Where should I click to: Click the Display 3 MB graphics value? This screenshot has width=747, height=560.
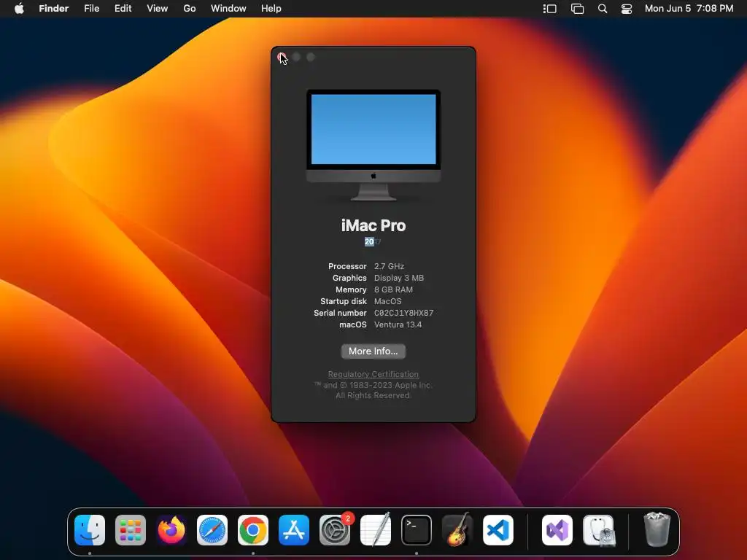click(399, 278)
